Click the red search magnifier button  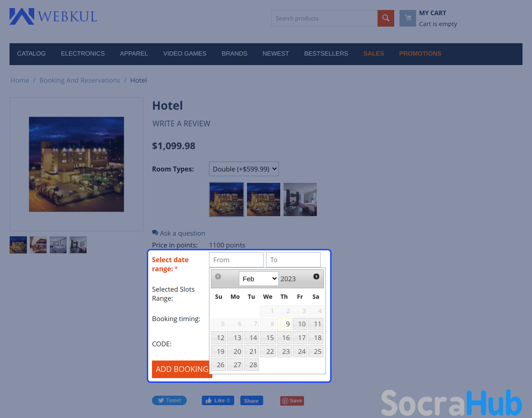click(386, 19)
